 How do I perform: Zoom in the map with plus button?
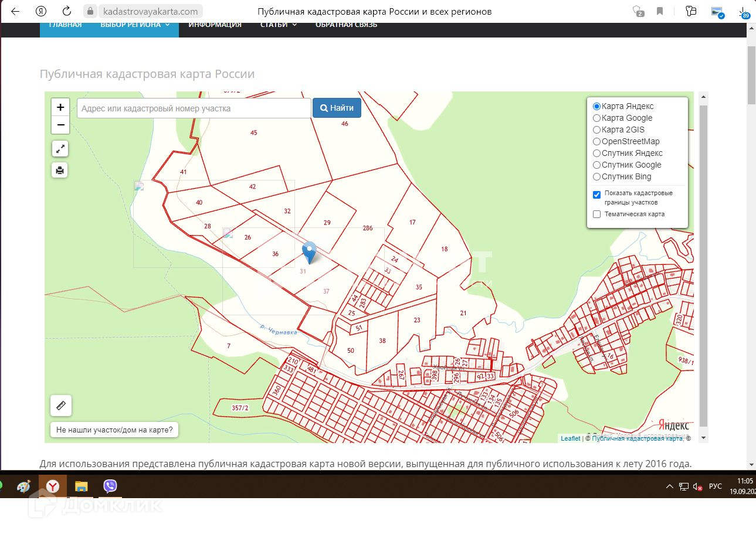pyautogui.click(x=60, y=108)
